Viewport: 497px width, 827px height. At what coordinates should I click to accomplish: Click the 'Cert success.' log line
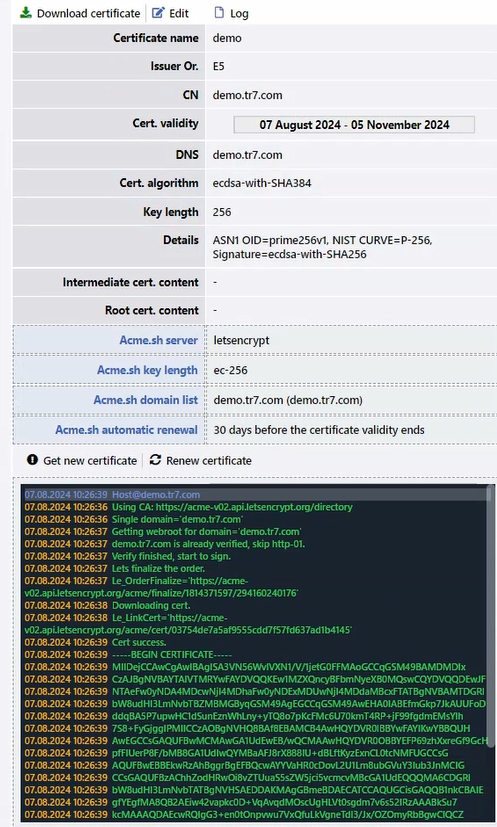pos(95,642)
